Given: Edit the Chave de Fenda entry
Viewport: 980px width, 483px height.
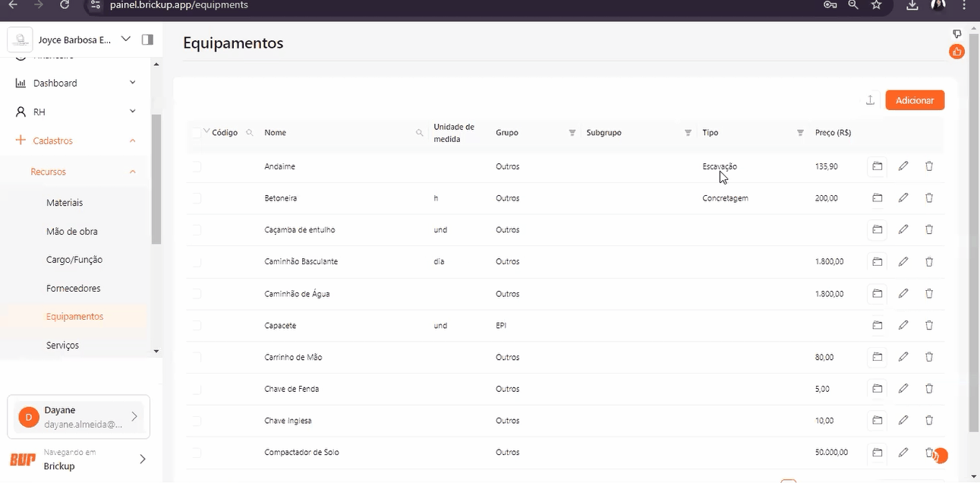Looking at the screenshot, I should click(903, 389).
